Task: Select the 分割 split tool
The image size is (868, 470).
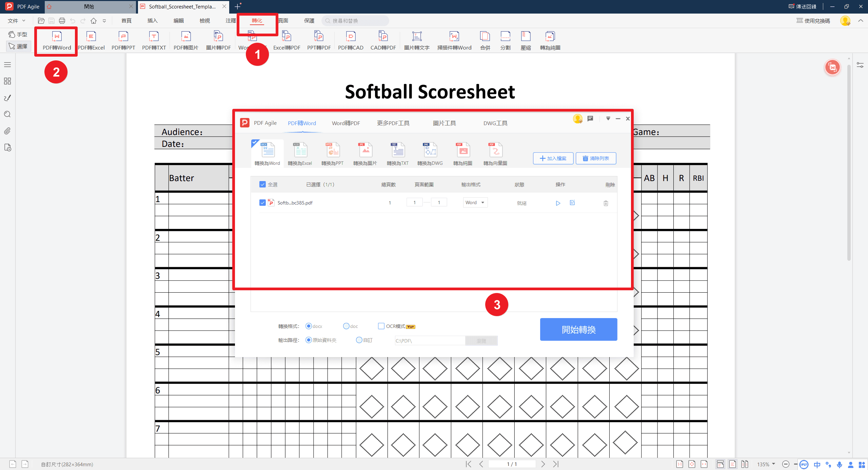Action: click(506, 41)
